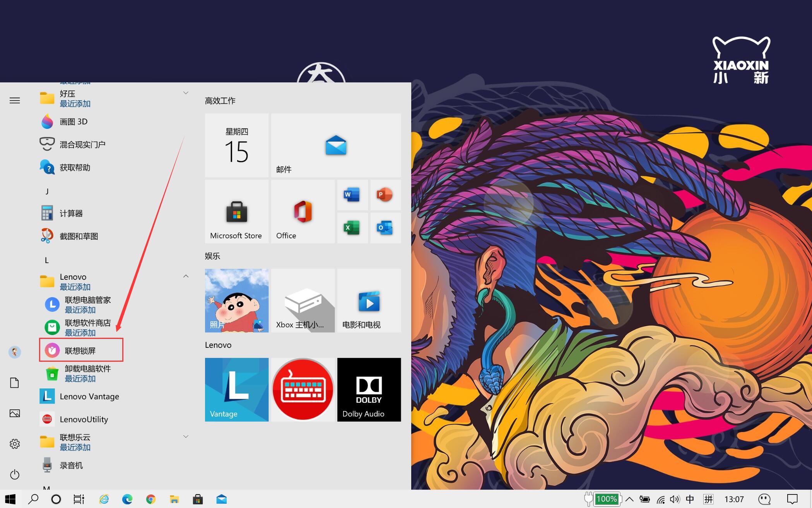Open Cortana circle on taskbar
Screen dimensions: 812x508
[x=56, y=499]
